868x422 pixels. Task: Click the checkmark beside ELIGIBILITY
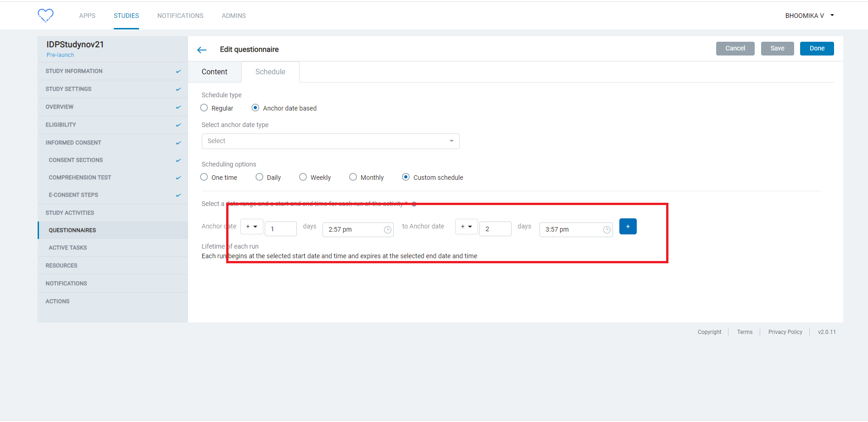178,124
